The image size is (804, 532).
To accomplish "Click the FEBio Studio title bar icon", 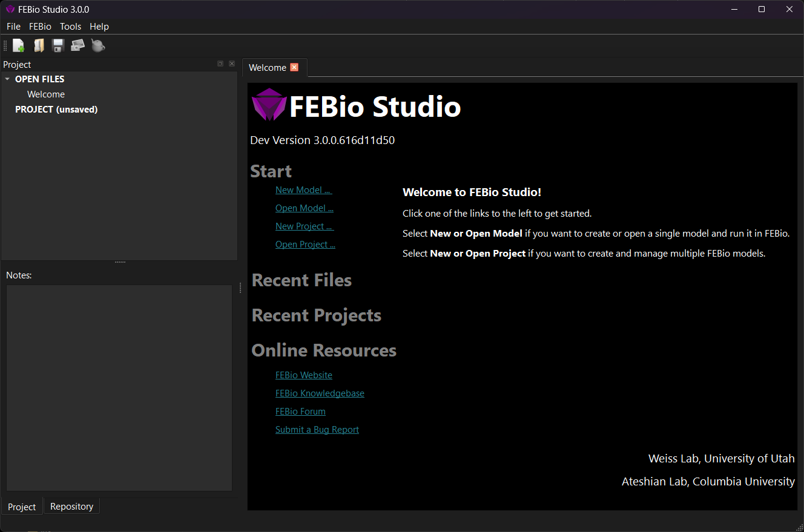I will [10, 9].
